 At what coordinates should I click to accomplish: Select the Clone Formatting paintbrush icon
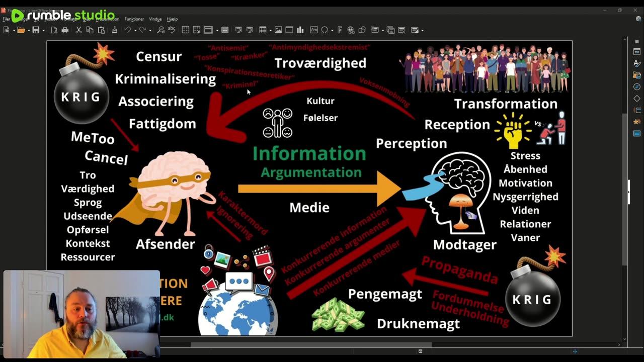click(114, 30)
